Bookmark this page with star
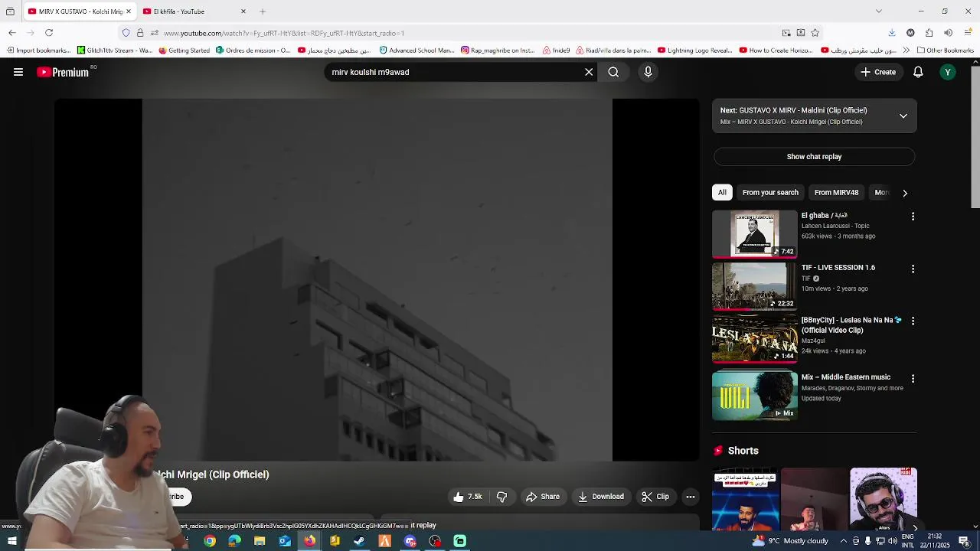The image size is (980, 551). (815, 33)
